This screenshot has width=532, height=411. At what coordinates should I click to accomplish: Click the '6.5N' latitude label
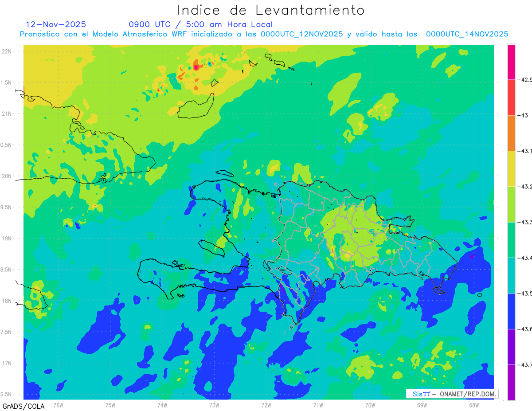tap(7, 394)
